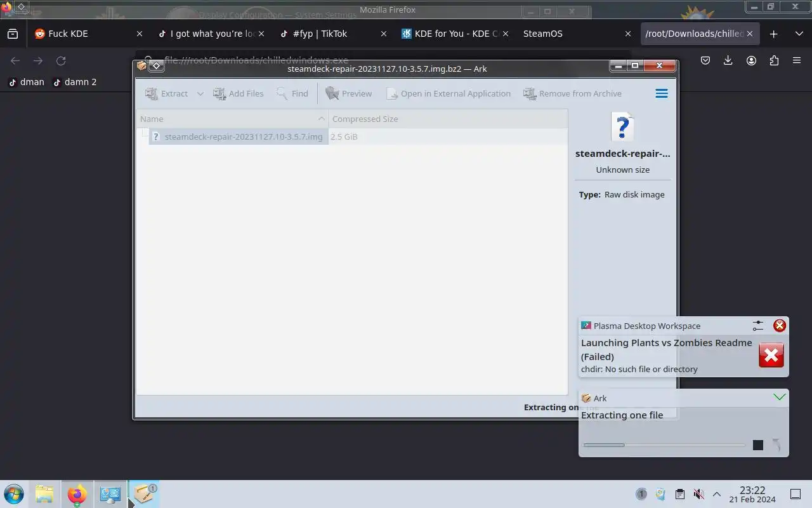Click the Find magnifier in Ark toolbar
Screen dimensions: 812x508
tap(292, 93)
